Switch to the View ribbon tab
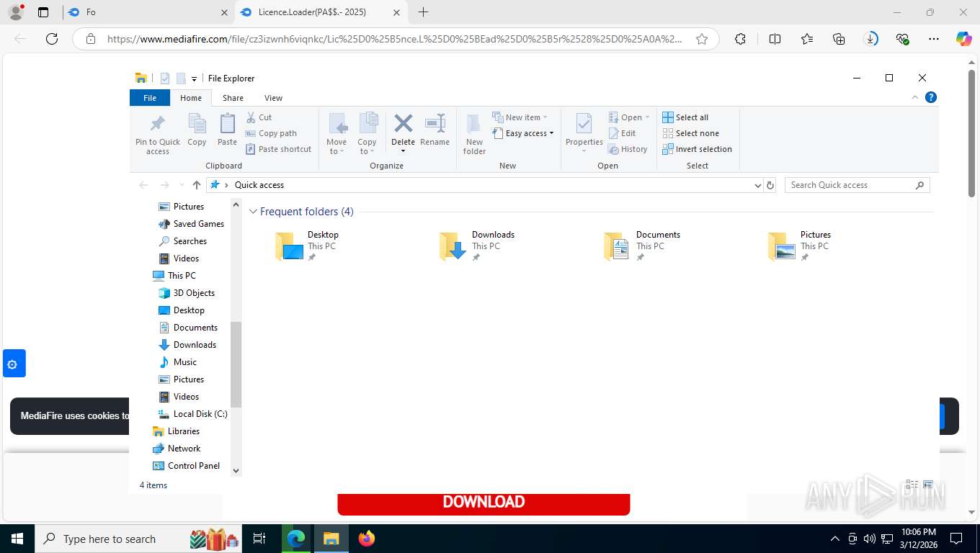 [273, 98]
